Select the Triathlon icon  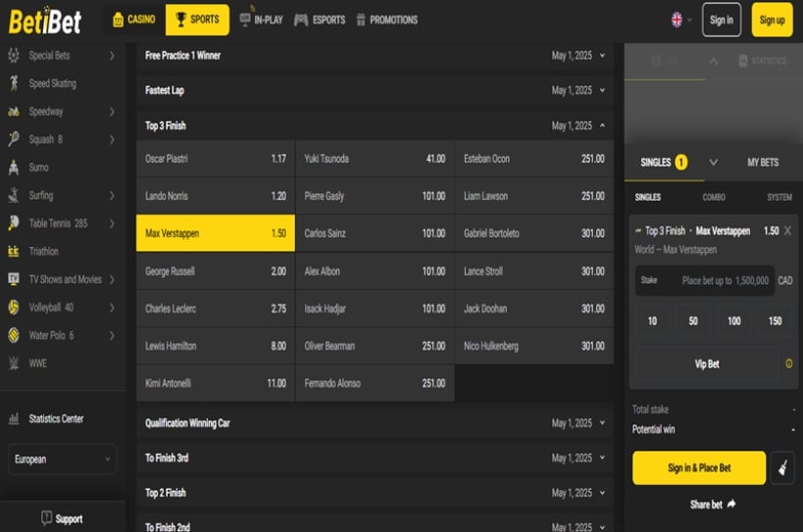(x=14, y=251)
